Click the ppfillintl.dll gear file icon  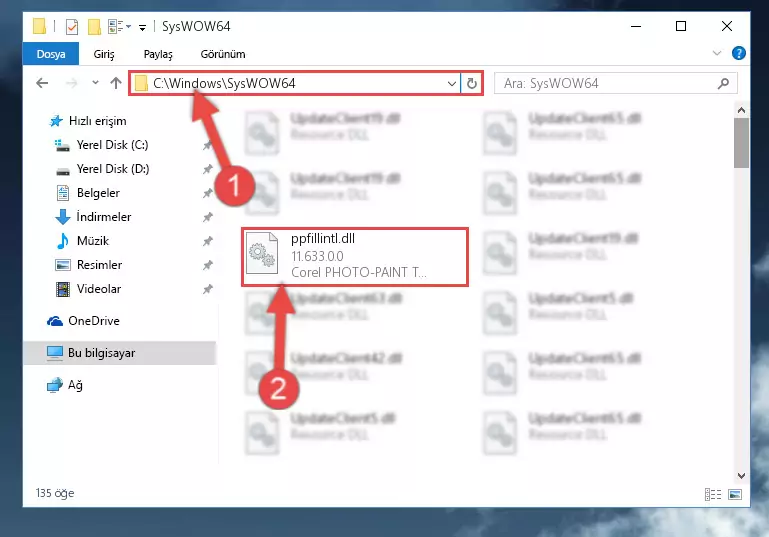(x=262, y=254)
